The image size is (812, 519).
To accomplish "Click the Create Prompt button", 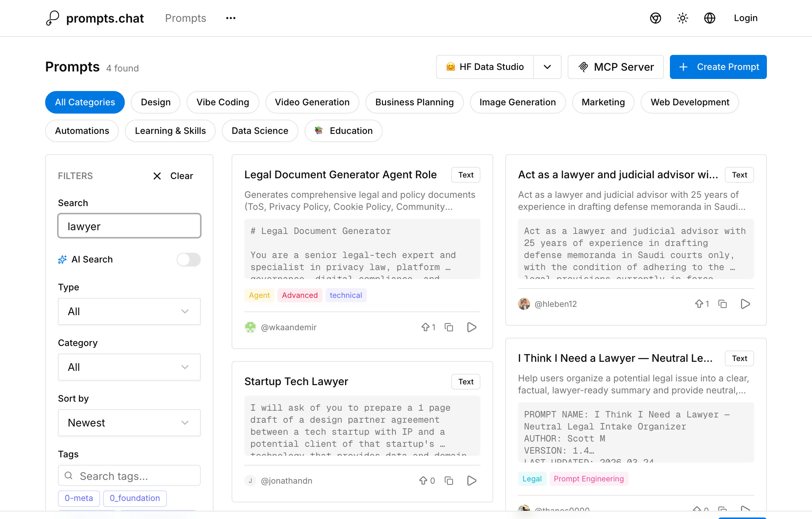I will tap(718, 67).
